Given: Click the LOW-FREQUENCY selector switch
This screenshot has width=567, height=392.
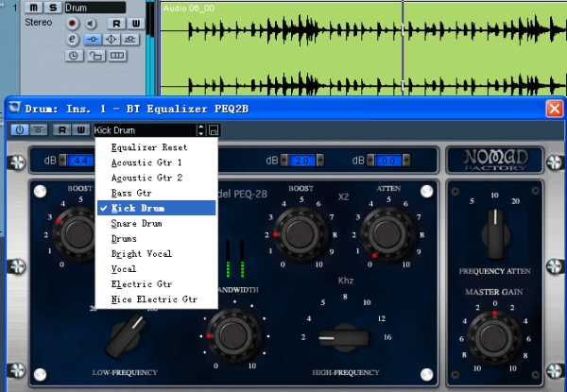Looking at the screenshot, I should pos(126,336).
